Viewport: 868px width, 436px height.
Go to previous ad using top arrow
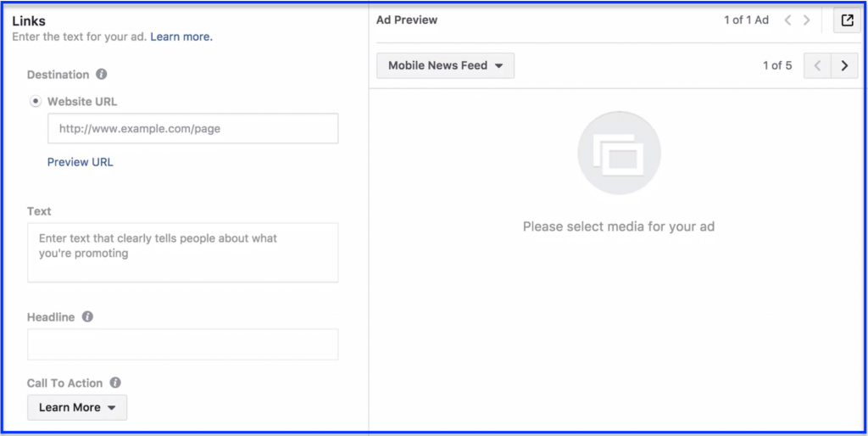[x=787, y=20]
